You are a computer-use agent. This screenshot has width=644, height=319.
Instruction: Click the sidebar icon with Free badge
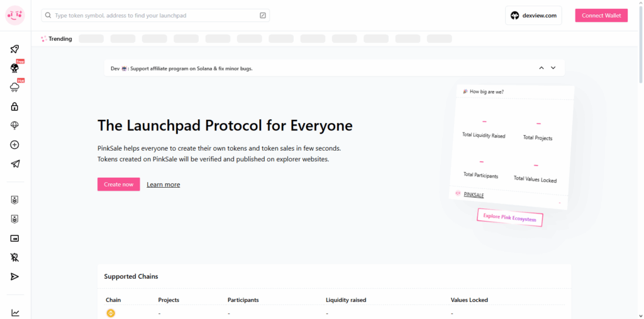pos(15,68)
